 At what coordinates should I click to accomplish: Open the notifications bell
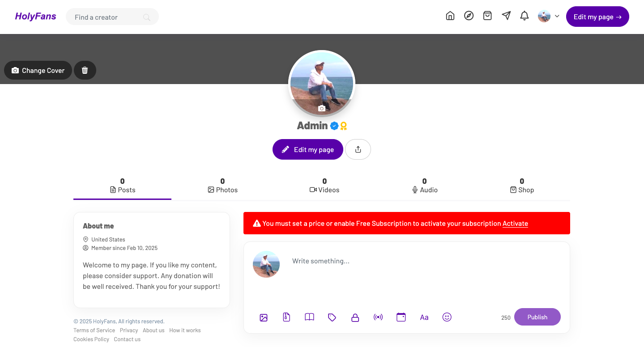pyautogui.click(x=525, y=16)
